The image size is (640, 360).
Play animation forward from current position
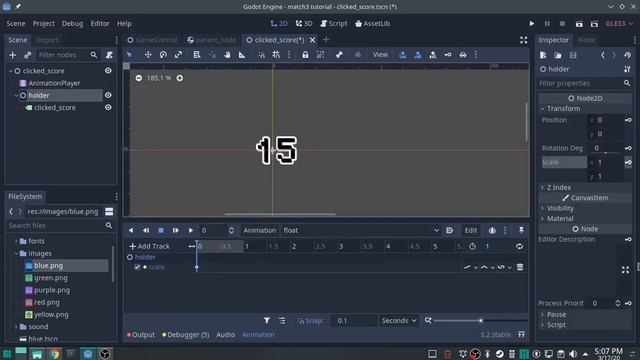(x=191, y=230)
